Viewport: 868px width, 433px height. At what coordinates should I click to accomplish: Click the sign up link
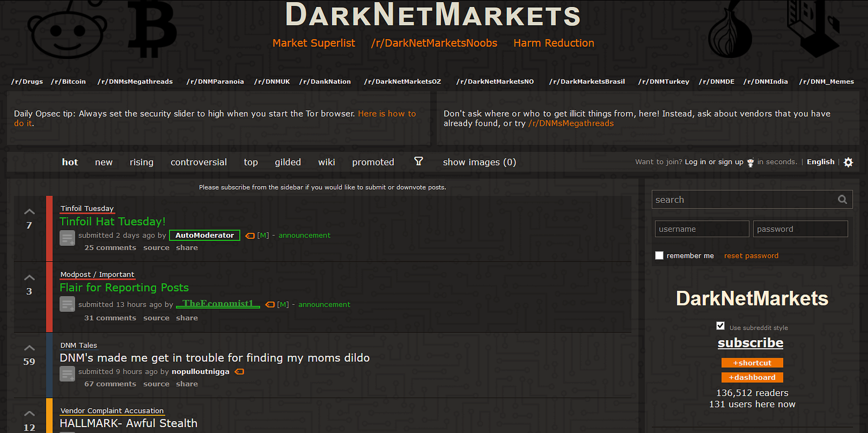pyautogui.click(x=731, y=162)
